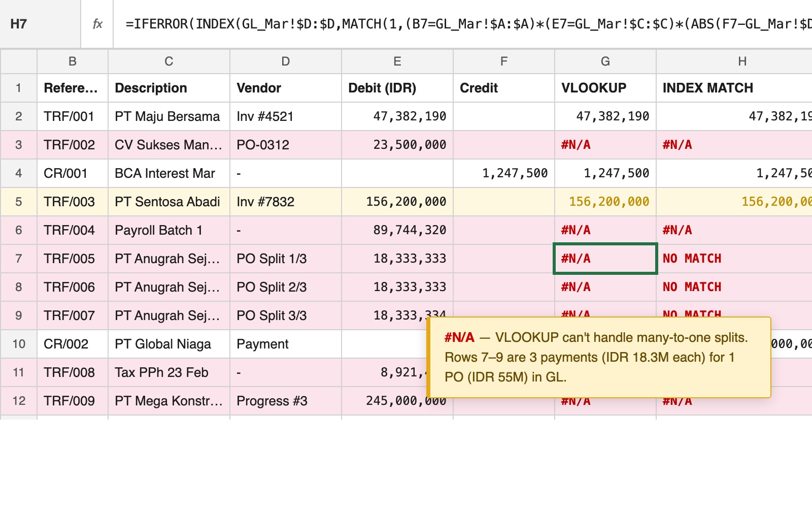The width and height of the screenshot is (812, 508).
Task: Click the yellow note about VLOOKUP splits
Action: [x=599, y=357]
